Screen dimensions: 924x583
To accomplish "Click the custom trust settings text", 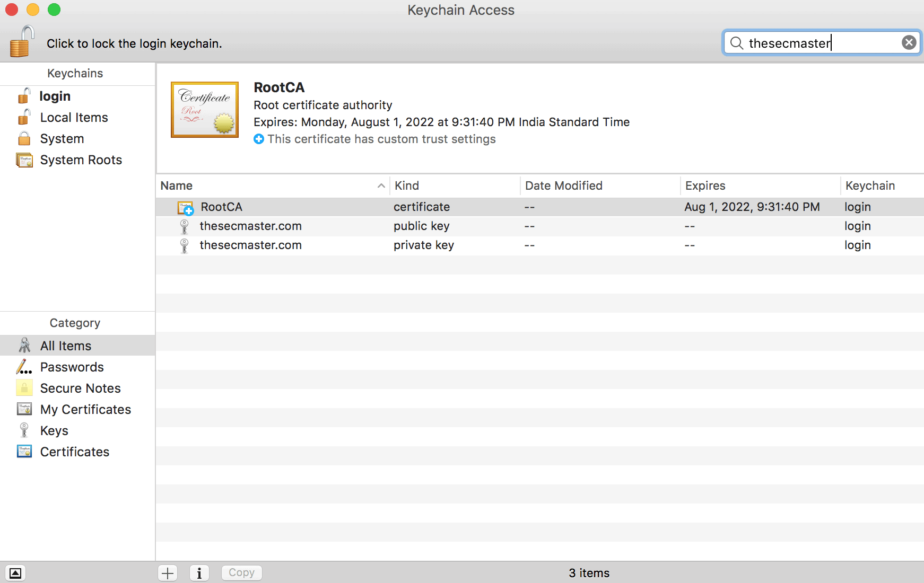I will pyautogui.click(x=382, y=139).
